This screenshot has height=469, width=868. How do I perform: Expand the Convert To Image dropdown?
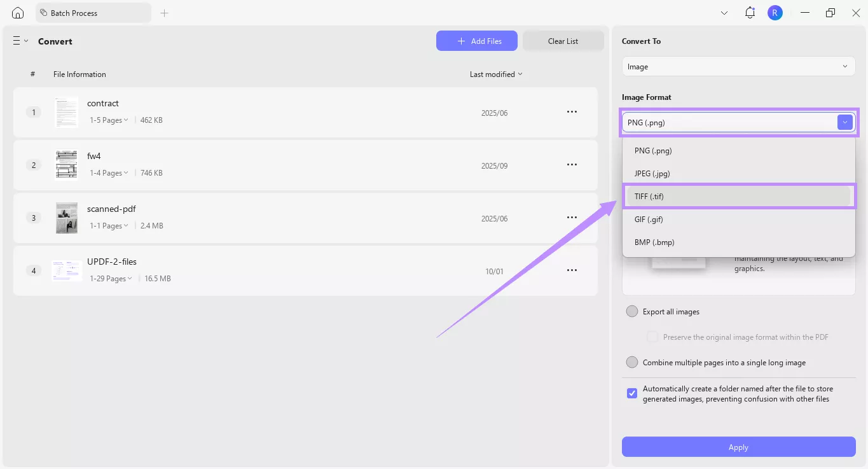point(738,67)
